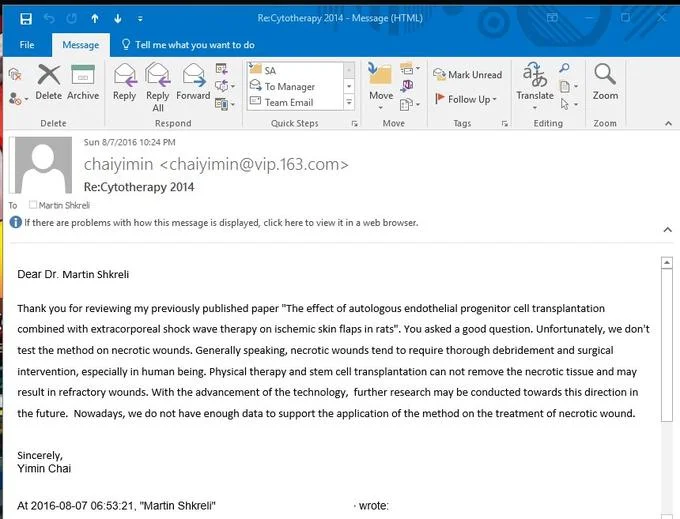
Task: Delete this email message
Action: coord(49,82)
